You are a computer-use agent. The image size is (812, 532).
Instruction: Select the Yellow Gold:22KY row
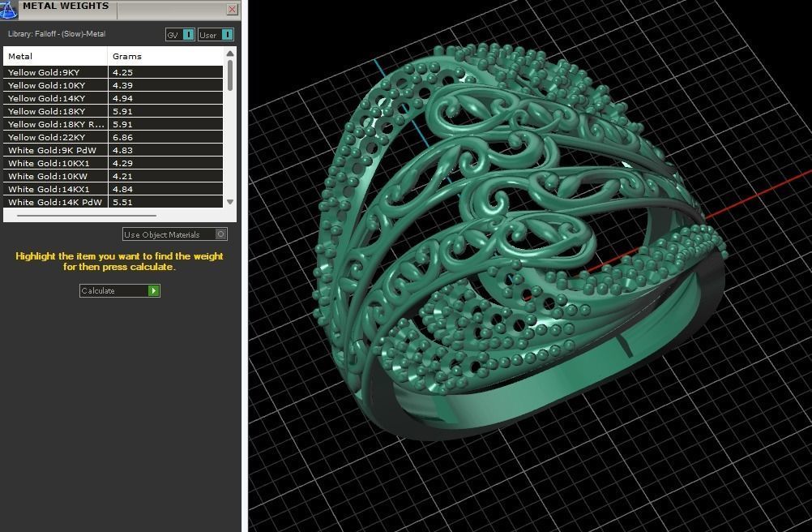click(x=113, y=137)
